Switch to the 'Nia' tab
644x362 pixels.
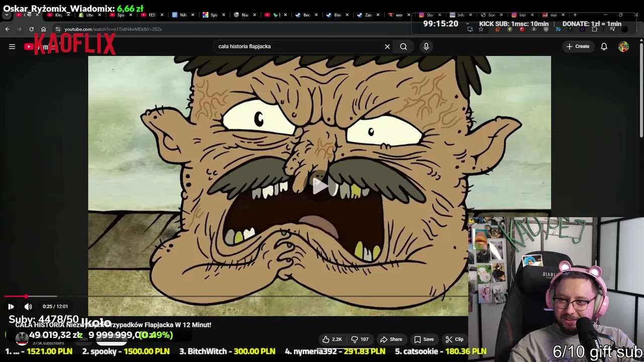(244, 15)
